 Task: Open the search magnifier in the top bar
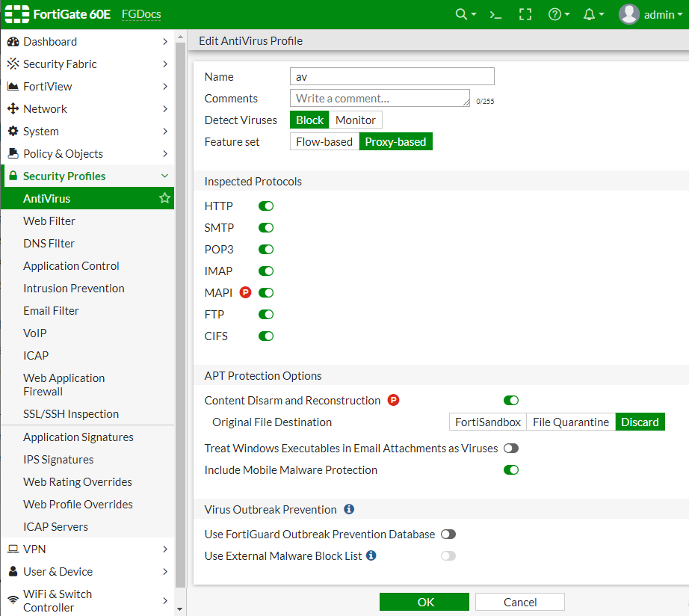point(461,13)
